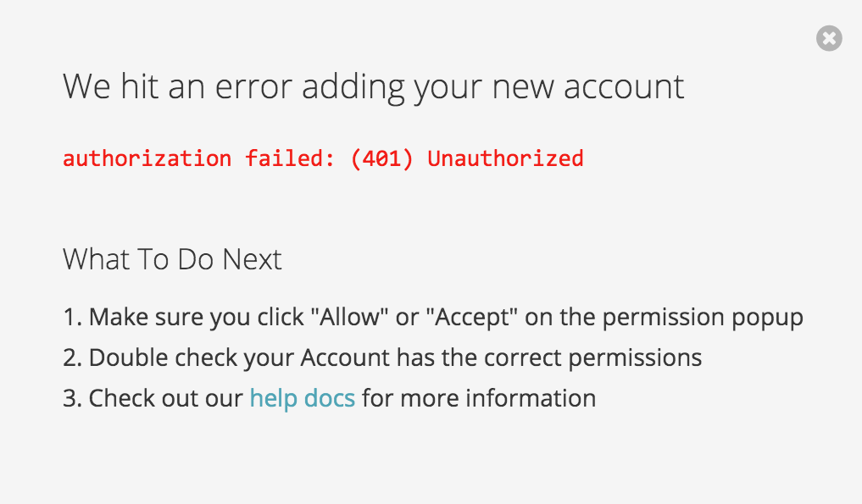The width and height of the screenshot is (862, 504).
Task: Click the words "permission popup" in step one
Action: coord(703,318)
